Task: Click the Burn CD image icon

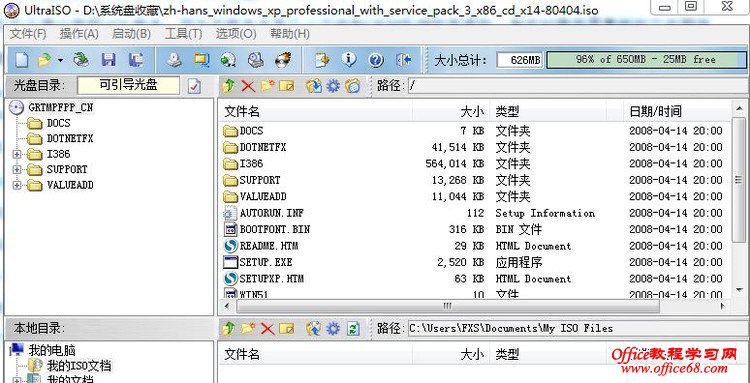Action: pos(282,60)
